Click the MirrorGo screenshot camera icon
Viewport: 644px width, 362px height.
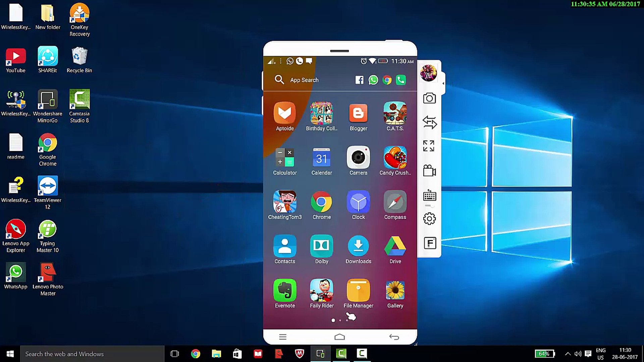click(x=429, y=98)
